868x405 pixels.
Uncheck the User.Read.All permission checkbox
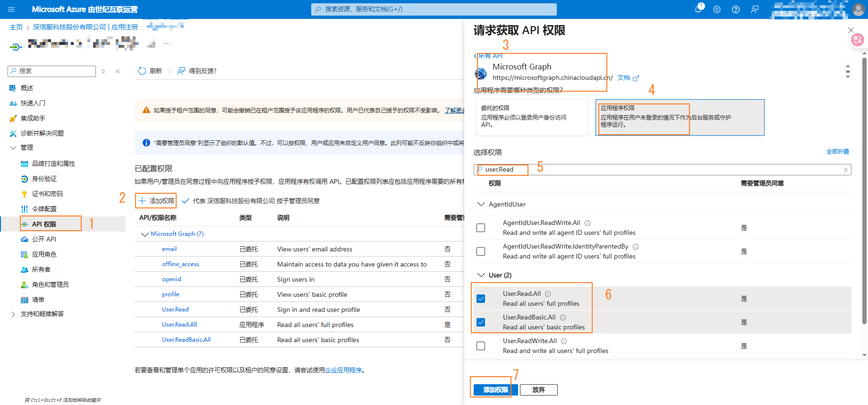coord(481,299)
